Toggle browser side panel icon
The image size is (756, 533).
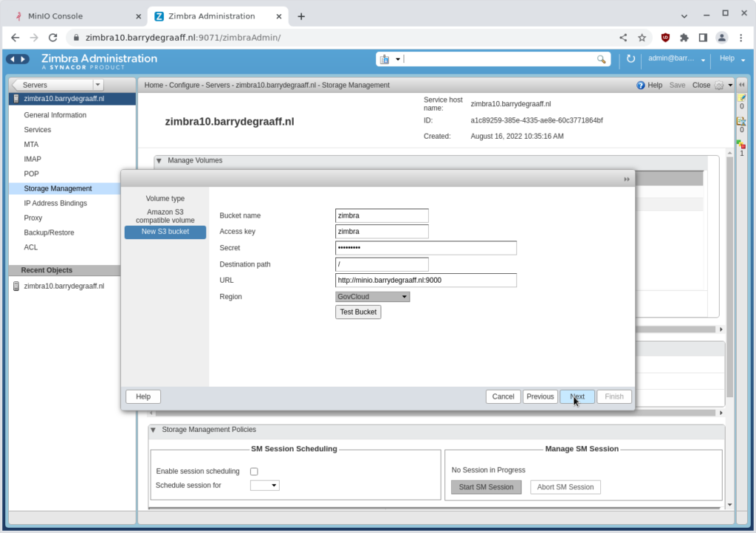pyautogui.click(x=703, y=38)
